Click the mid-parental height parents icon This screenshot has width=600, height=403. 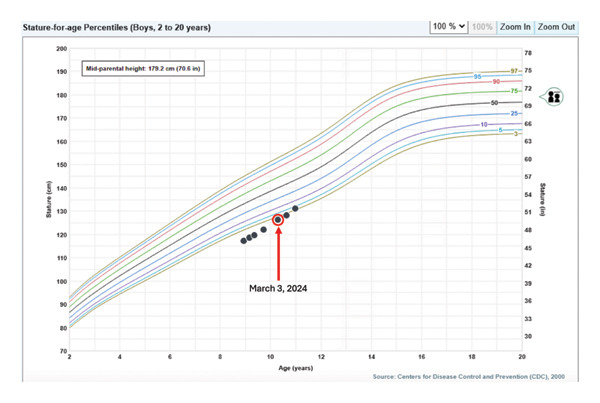pos(553,97)
